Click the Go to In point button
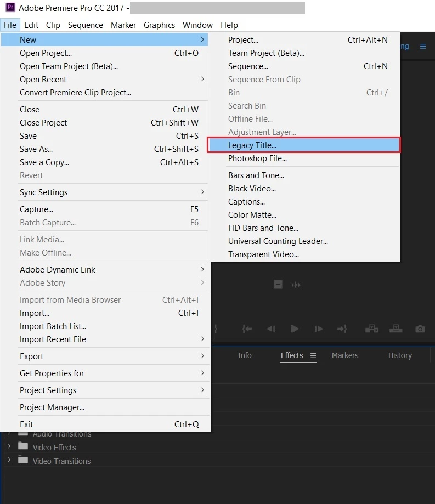Image resolution: width=435 pixels, height=504 pixels. click(x=247, y=329)
